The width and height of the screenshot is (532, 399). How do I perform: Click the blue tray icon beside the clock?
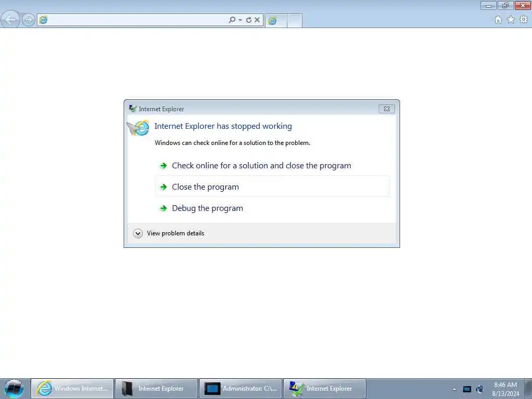(480, 389)
